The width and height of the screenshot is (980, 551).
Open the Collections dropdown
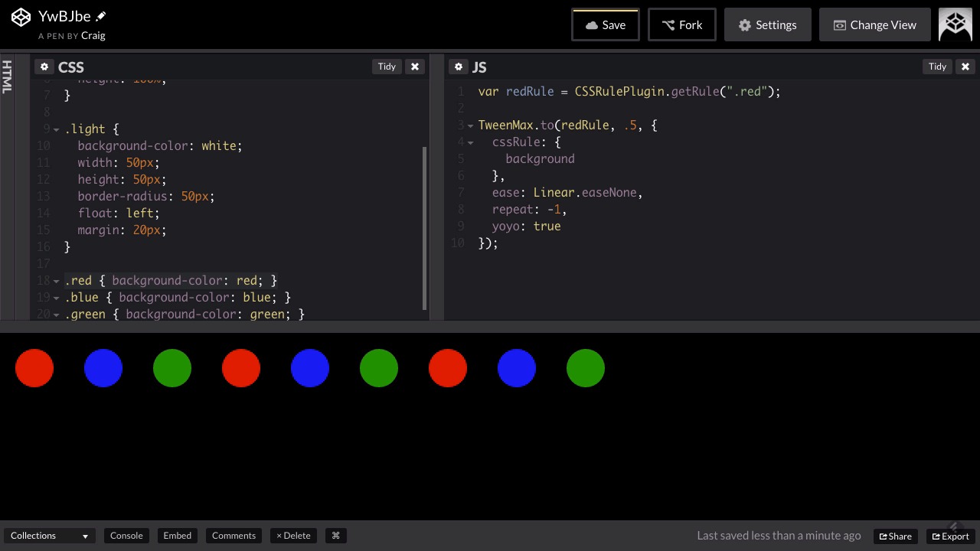coord(49,536)
